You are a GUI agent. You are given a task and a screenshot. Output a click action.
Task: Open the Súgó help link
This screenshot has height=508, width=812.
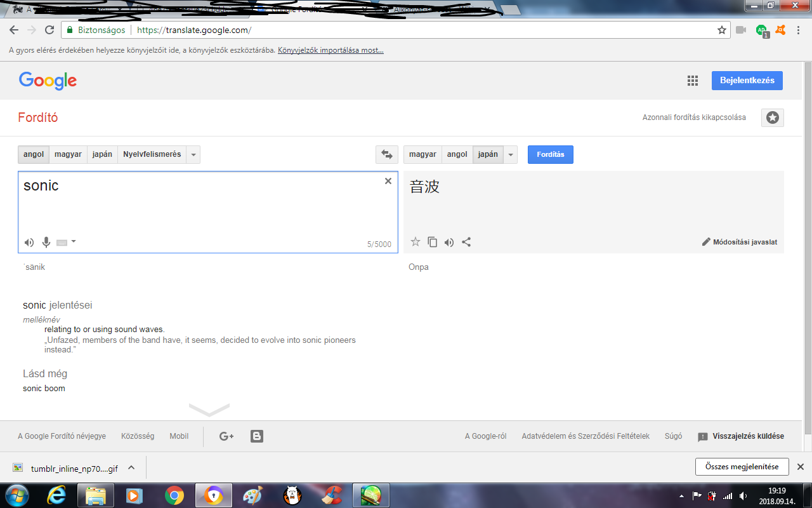tap(673, 436)
